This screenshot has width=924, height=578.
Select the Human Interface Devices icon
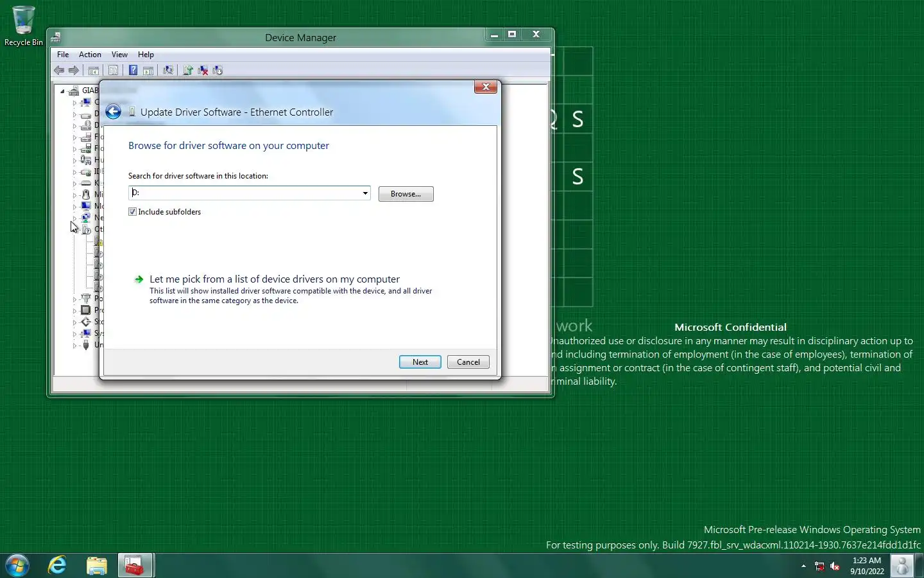click(x=85, y=160)
